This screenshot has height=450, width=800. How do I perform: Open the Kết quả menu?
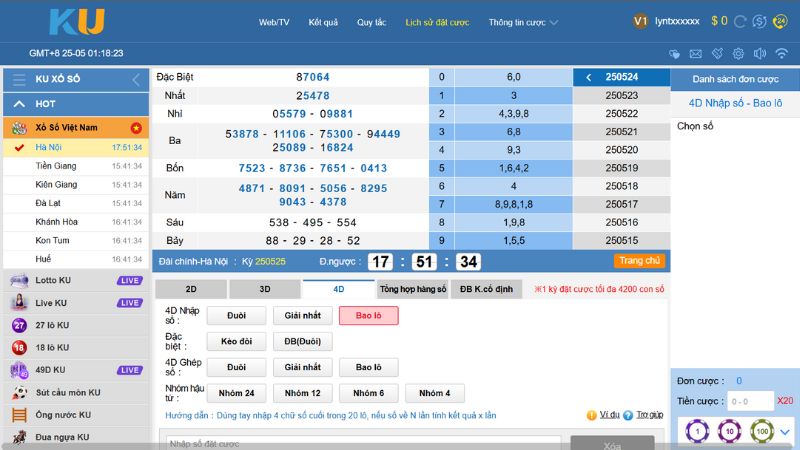[x=323, y=22]
